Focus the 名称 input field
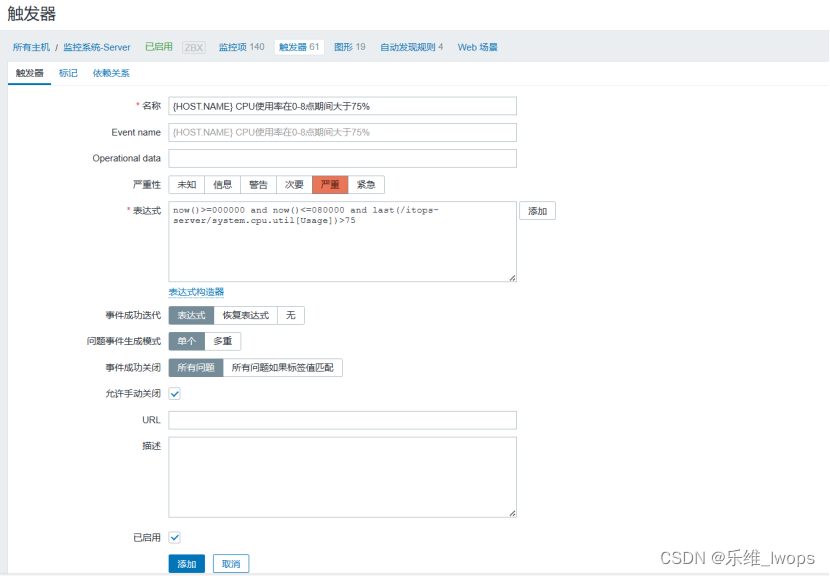 (342, 106)
